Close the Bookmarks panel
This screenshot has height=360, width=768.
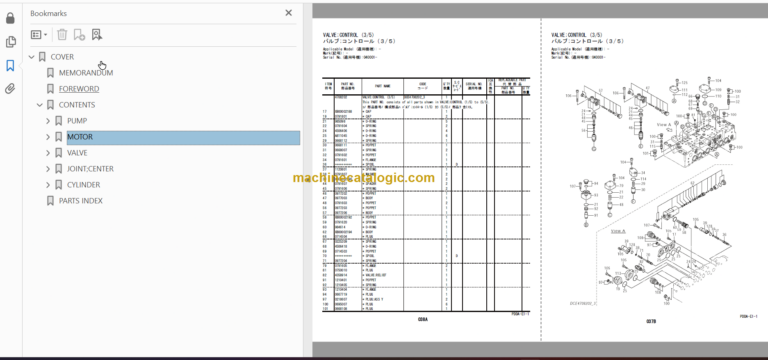(x=288, y=13)
